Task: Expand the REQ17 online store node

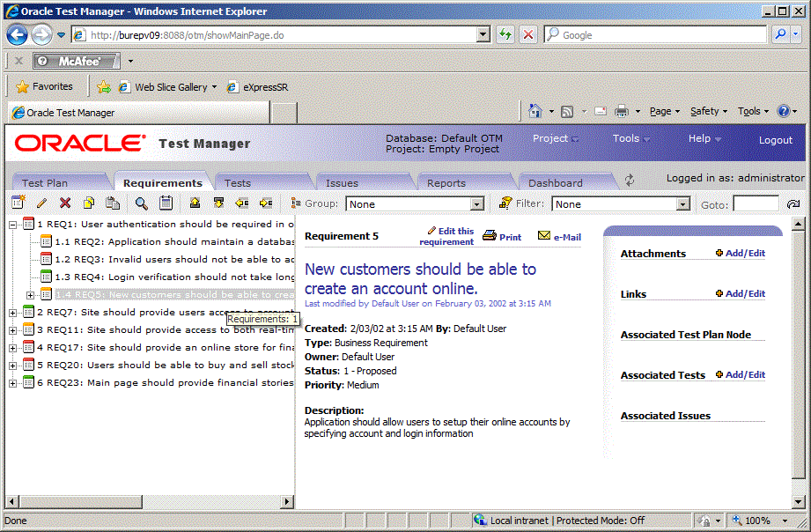Action: coord(13,348)
